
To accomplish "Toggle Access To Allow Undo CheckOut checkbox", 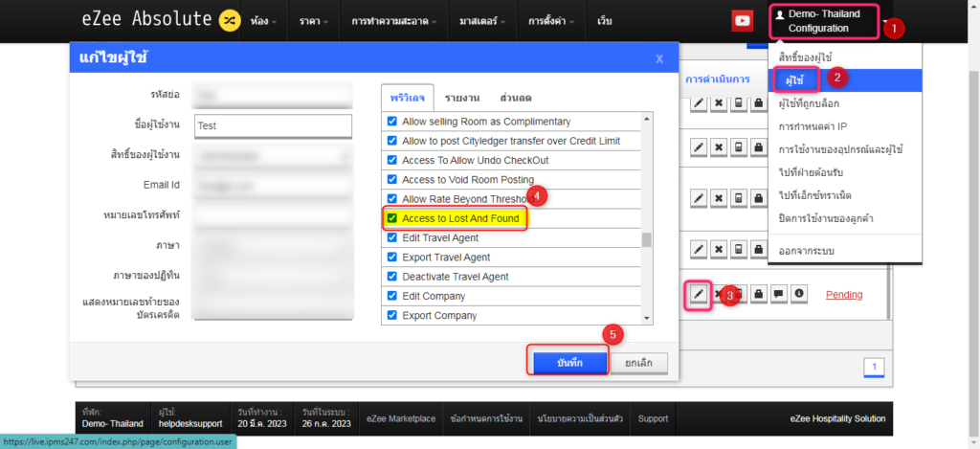I will (x=392, y=160).
